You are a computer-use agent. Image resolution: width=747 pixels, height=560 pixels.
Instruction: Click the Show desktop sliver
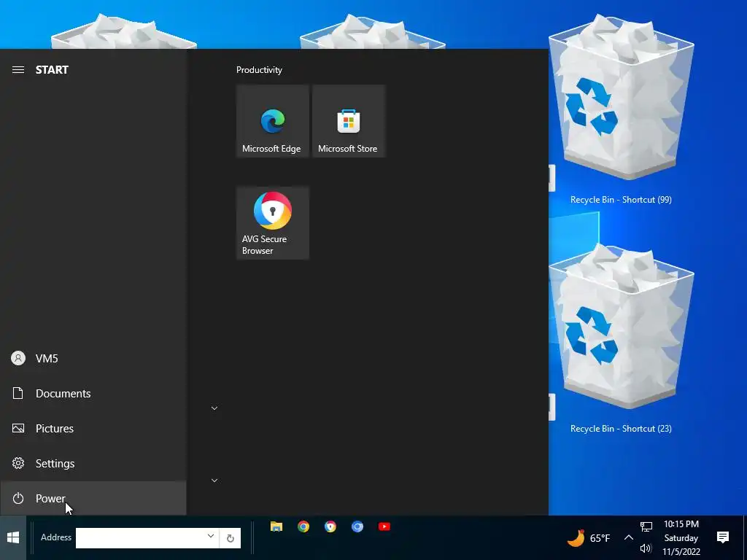pos(745,537)
